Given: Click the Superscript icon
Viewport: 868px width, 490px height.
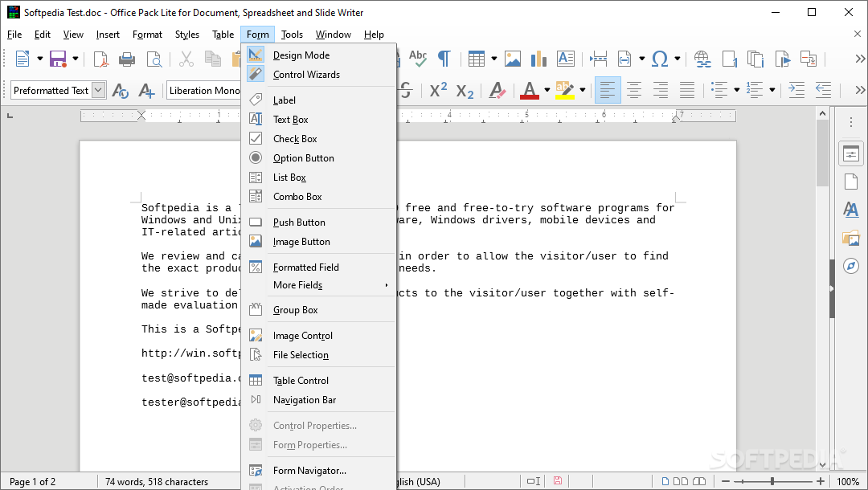Looking at the screenshot, I should click(x=439, y=90).
